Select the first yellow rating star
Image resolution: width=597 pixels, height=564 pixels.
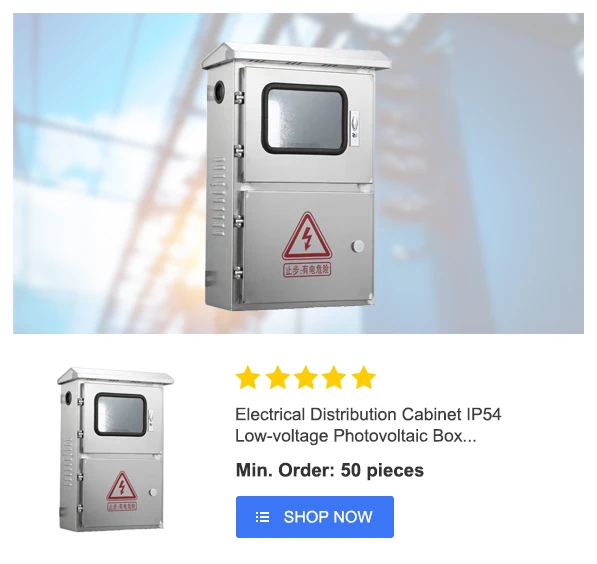tap(247, 377)
